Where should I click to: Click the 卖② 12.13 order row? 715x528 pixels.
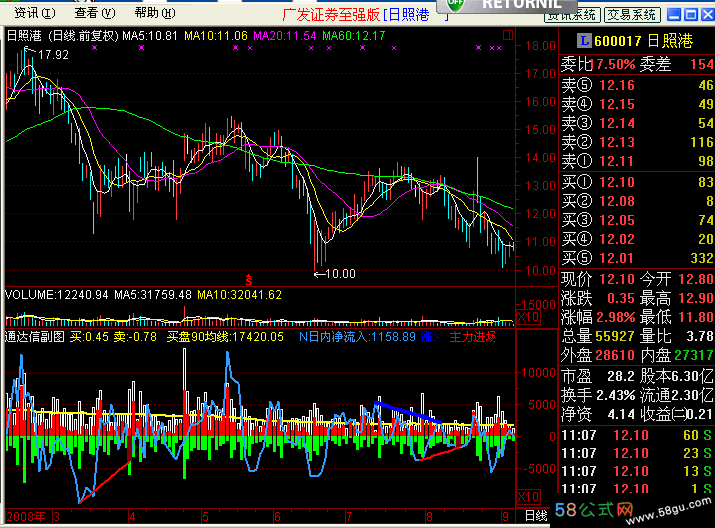[637, 142]
